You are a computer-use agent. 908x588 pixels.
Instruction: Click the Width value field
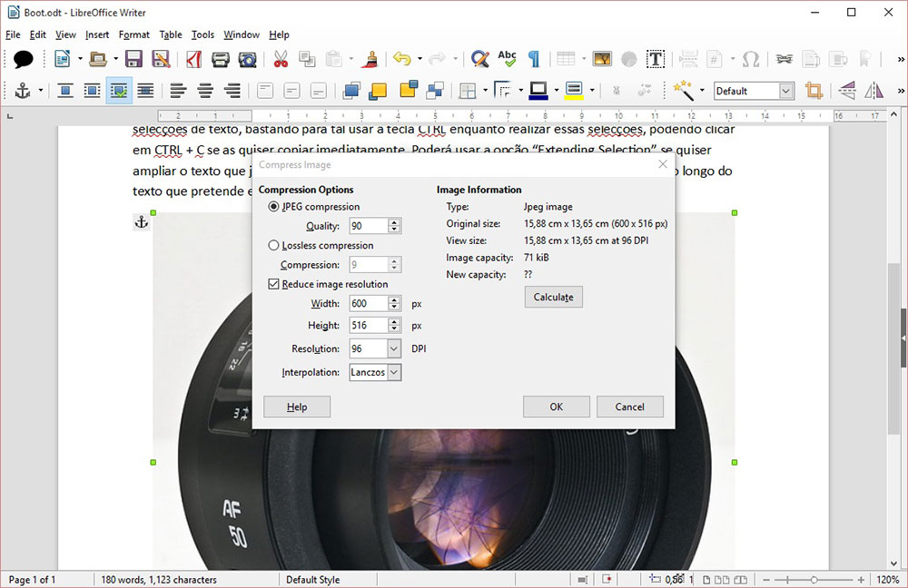(x=369, y=303)
